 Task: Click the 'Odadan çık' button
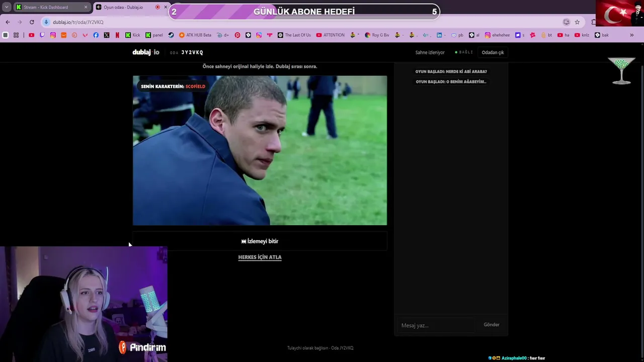493,52
